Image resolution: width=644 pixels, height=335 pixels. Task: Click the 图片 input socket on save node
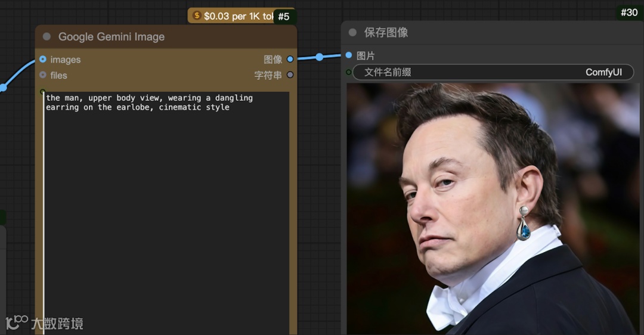tap(349, 55)
